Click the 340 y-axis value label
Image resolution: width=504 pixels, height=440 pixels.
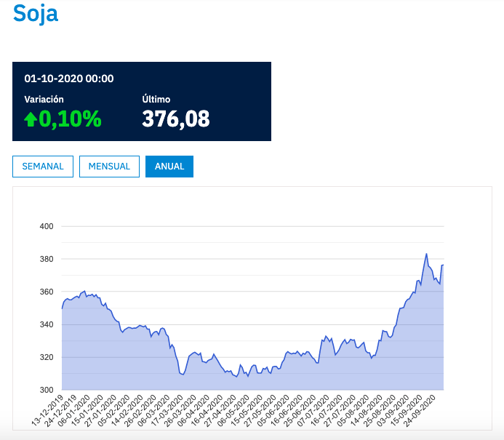[47, 324]
